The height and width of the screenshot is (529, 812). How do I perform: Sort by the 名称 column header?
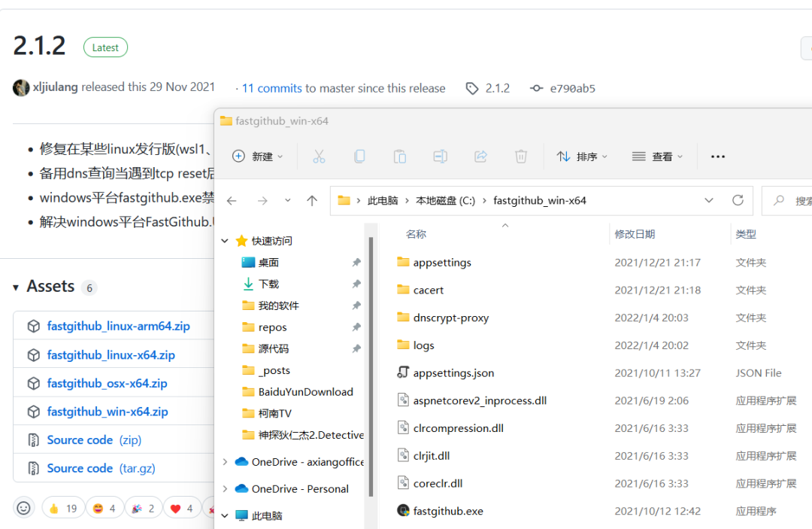pyautogui.click(x=416, y=234)
